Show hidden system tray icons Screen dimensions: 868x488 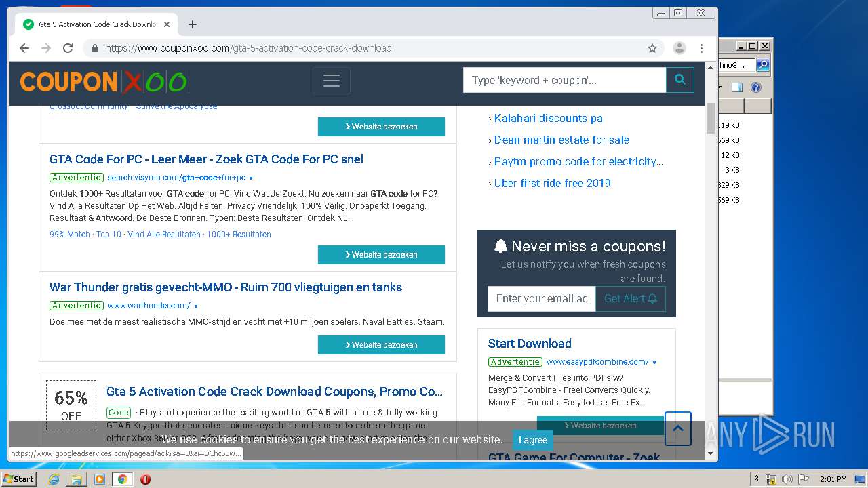click(x=756, y=479)
